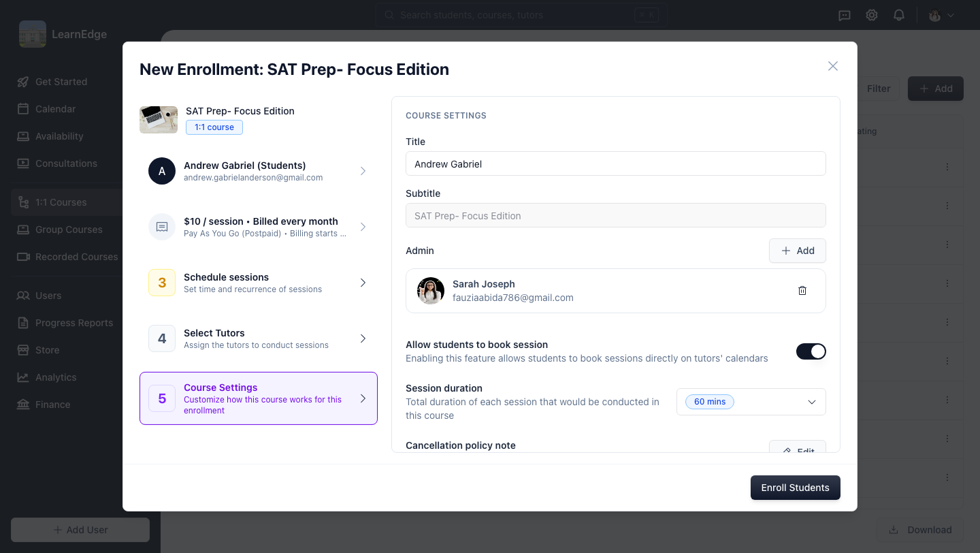Toggle Allow students to book session switch
This screenshot has height=553, width=980.
811,351
